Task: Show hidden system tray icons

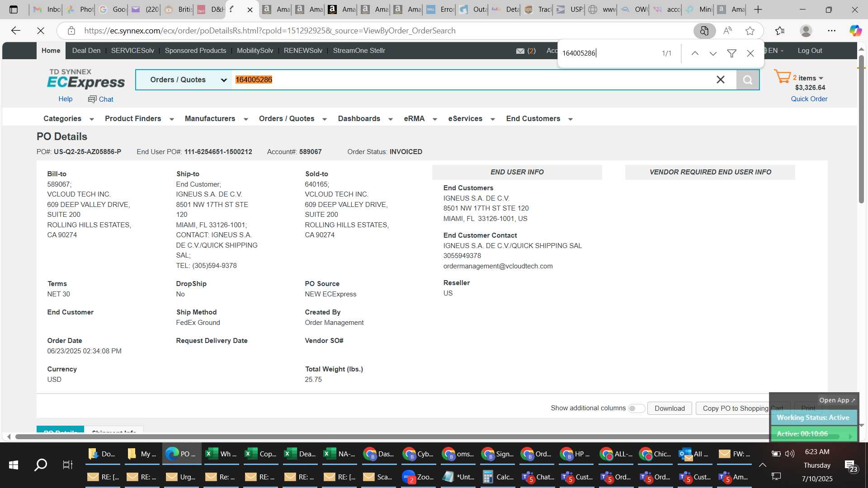Action: tap(762, 465)
